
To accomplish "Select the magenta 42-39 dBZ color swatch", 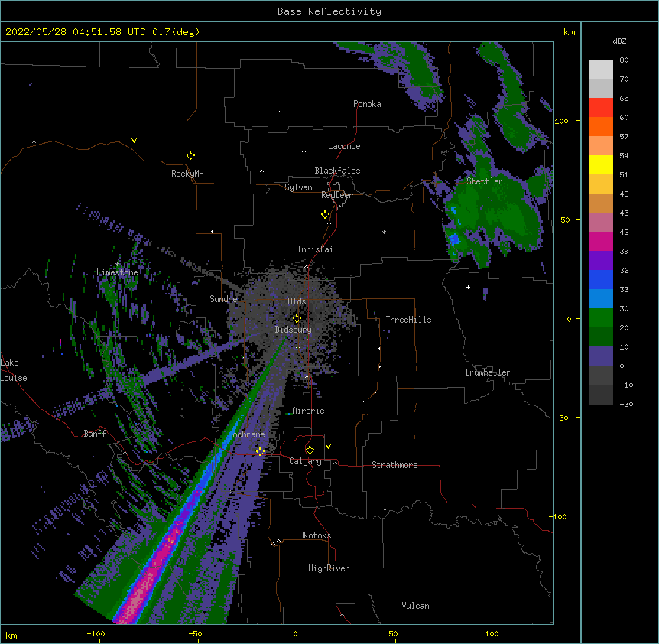I will click(x=601, y=241).
